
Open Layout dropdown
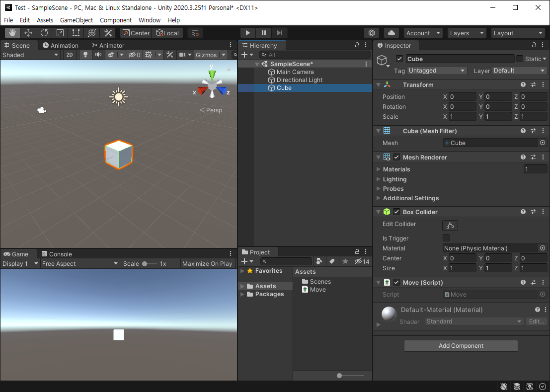point(518,33)
